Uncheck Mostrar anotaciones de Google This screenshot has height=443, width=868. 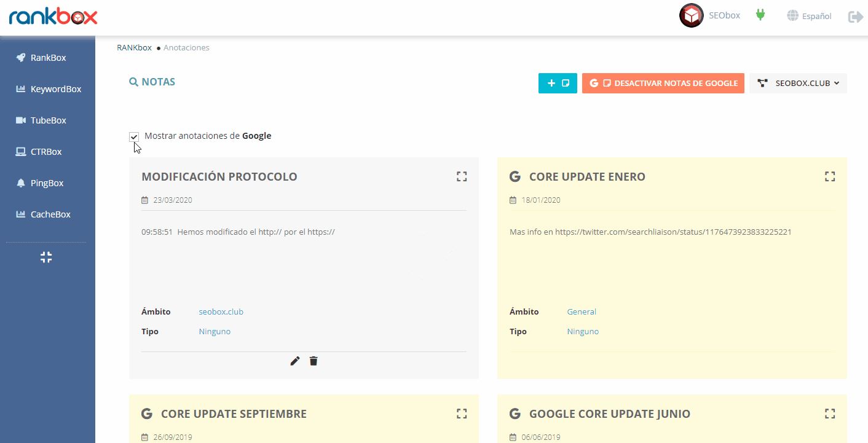tap(134, 136)
